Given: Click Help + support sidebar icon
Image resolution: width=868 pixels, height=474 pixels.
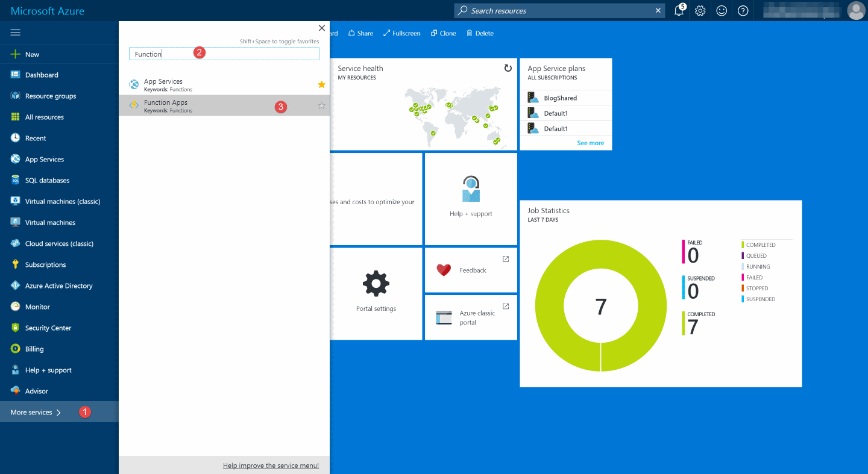Looking at the screenshot, I should [x=16, y=370].
